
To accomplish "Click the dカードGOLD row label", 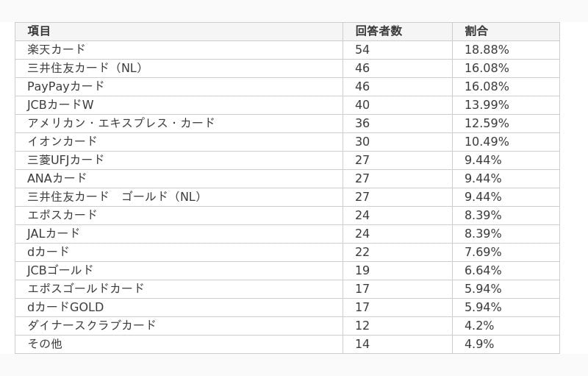I will point(65,307).
